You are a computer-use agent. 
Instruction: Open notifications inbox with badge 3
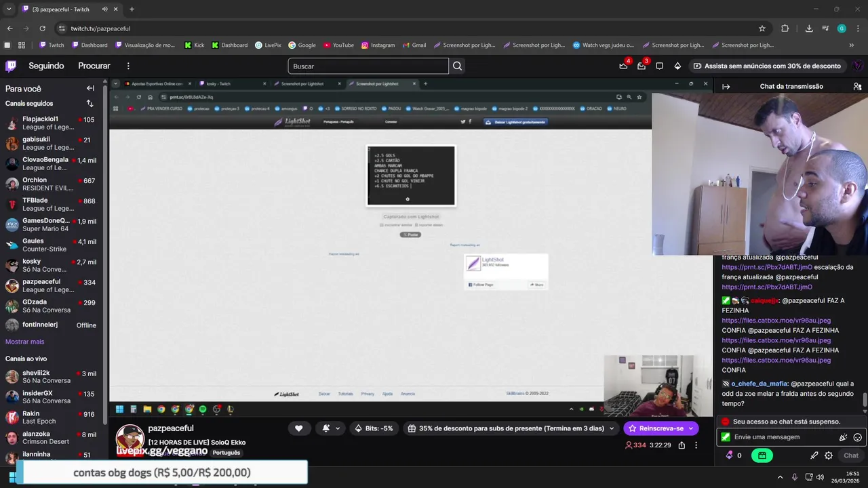coord(642,66)
